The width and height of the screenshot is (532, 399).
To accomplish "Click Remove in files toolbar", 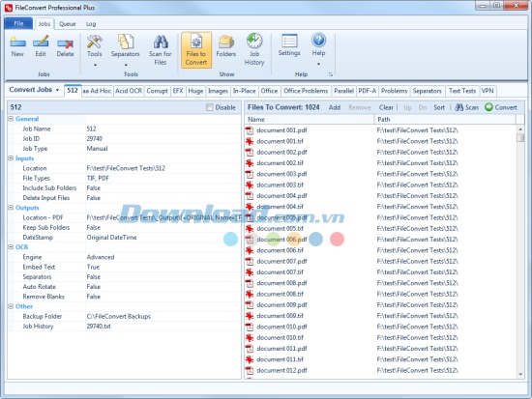I will pyautogui.click(x=360, y=107).
